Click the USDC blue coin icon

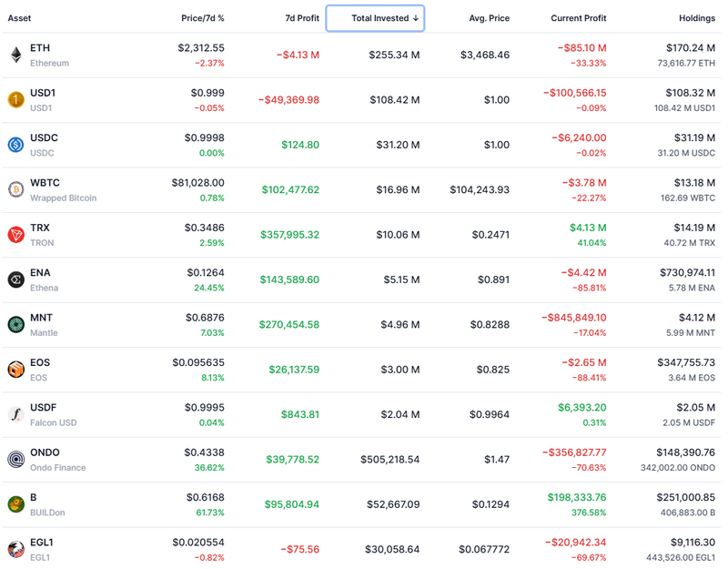tap(16, 145)
